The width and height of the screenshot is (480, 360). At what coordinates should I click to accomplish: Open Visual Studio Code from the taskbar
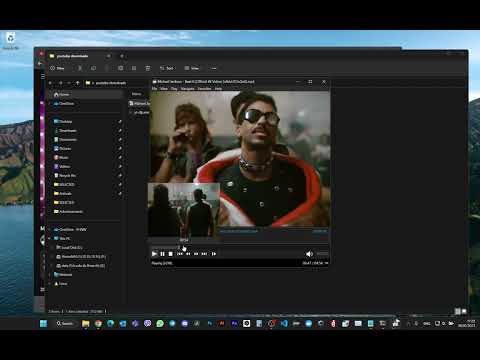tap(284, 323)
